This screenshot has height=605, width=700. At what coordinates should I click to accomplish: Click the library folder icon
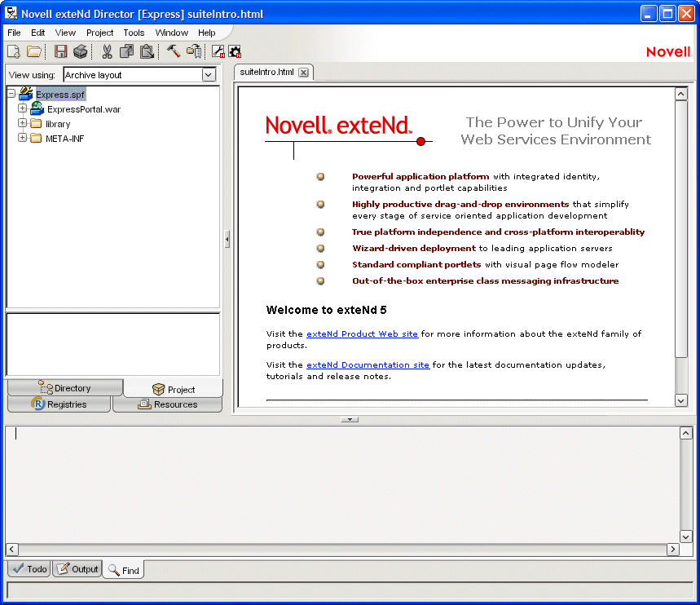pos(36,123)
